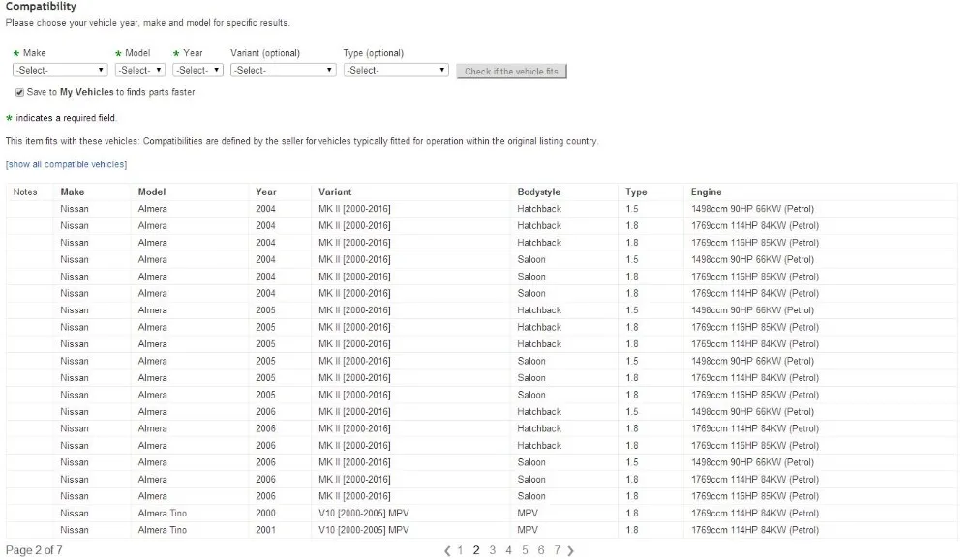This screenshot has width=968, height=560.
Task: Click the Engine column header
Action: 707,192
